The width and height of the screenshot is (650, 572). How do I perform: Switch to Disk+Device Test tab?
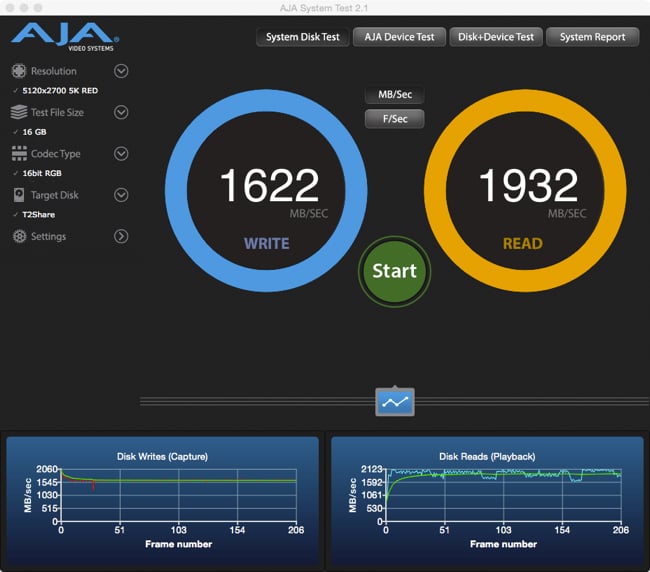click(496, 37)
